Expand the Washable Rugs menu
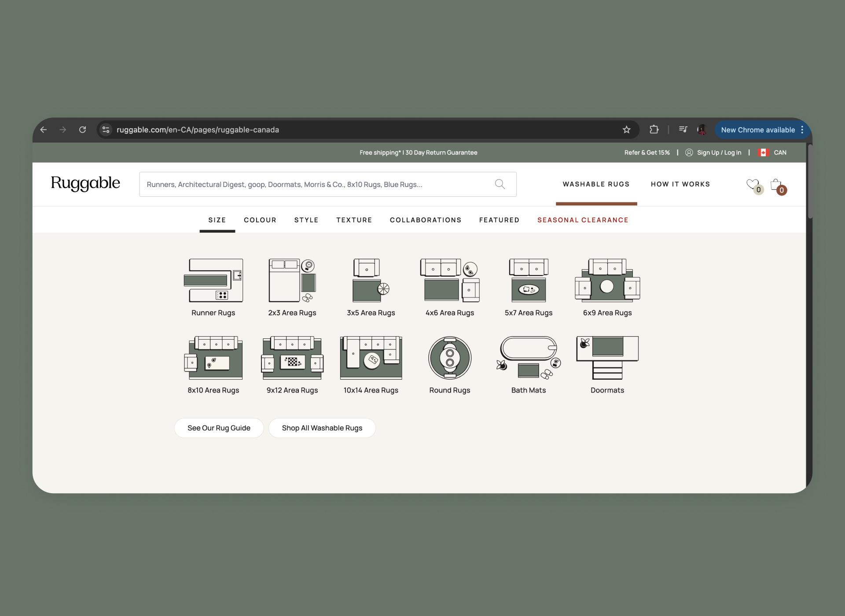The width and height of the screenshot is (845, 616). [596, 184]
